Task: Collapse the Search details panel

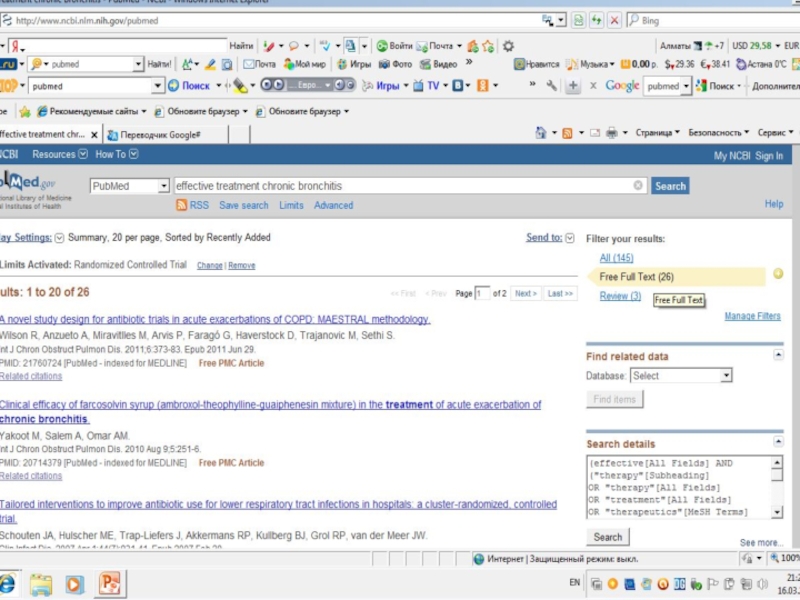Action: [778, 442]
